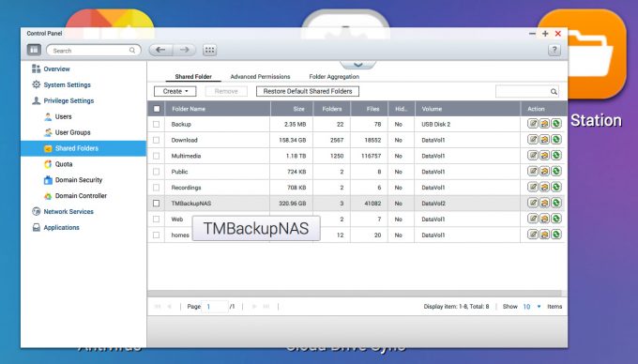This screenshot has width=638, height=364.
Task: Refresh icon in Download folder row
Action: coord(556,140)
